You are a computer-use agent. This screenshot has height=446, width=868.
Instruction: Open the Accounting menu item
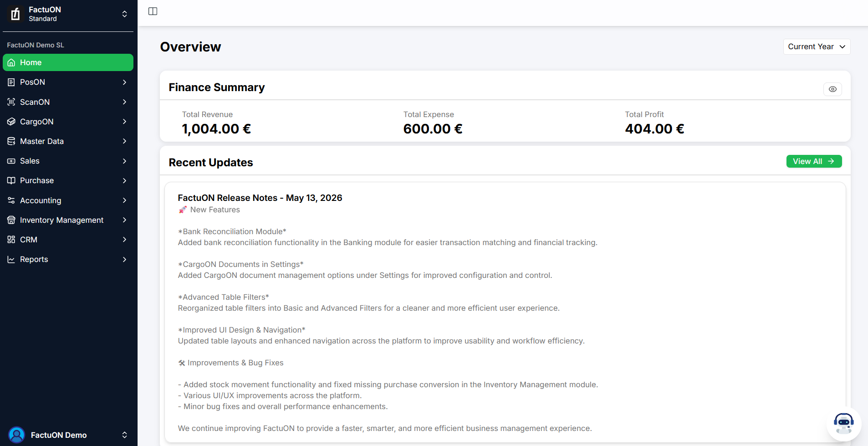click(x=68, y=200)
